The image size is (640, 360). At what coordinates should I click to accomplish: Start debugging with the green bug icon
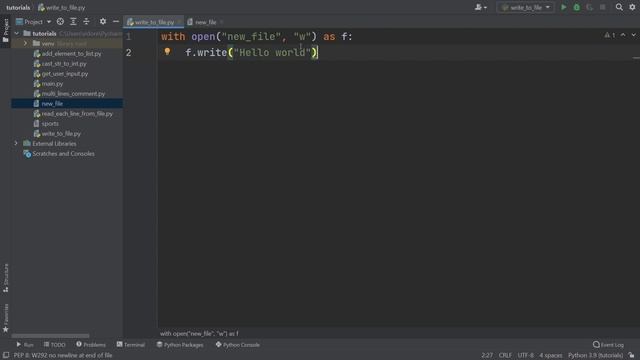click(576, 7)
